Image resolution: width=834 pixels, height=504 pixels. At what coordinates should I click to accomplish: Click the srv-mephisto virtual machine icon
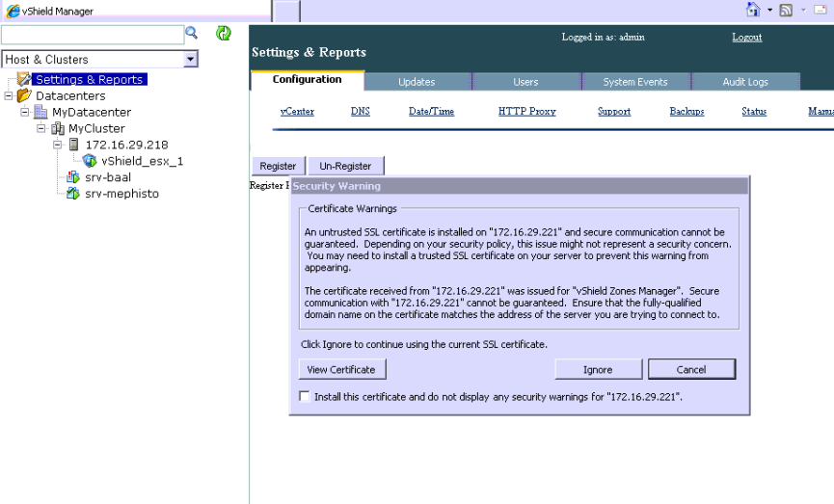73,194
